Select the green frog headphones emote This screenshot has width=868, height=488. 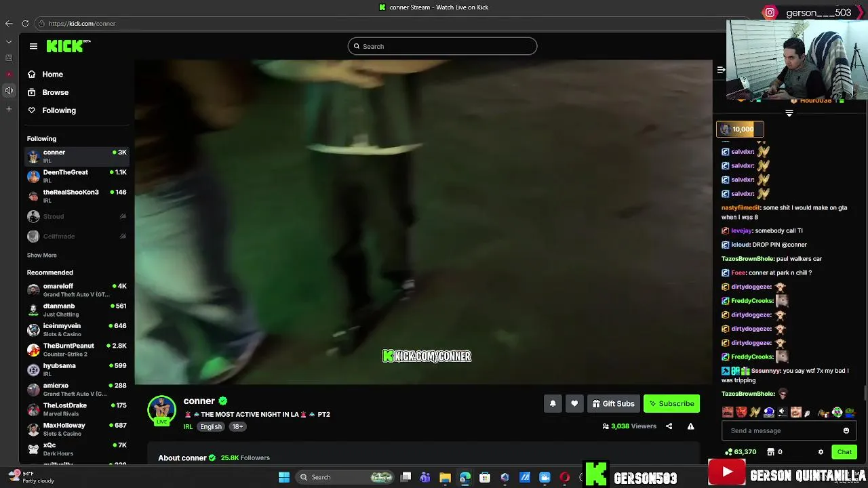tap(837, 412)
